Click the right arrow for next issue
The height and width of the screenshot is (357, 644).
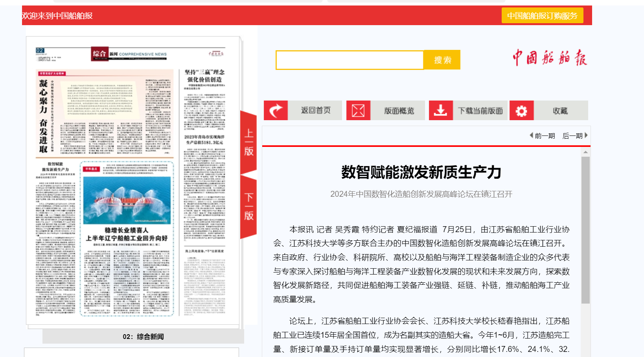pos(586,135)
